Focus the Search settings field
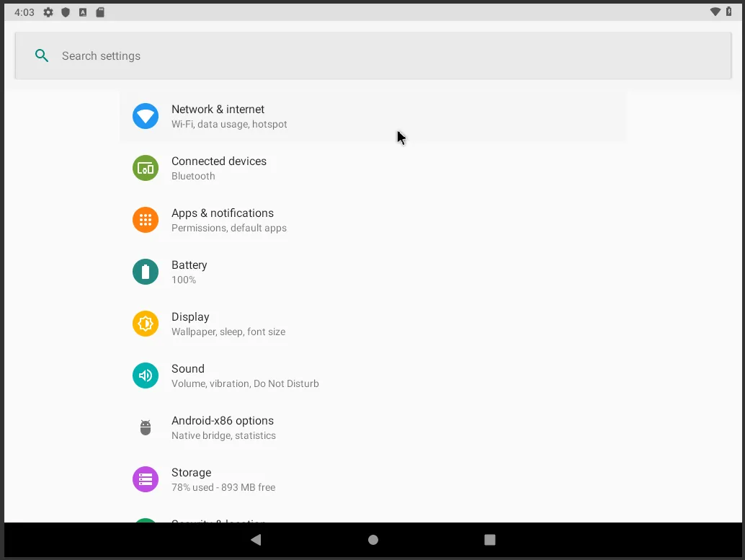The image size is (745, 560). pos(373,55)
